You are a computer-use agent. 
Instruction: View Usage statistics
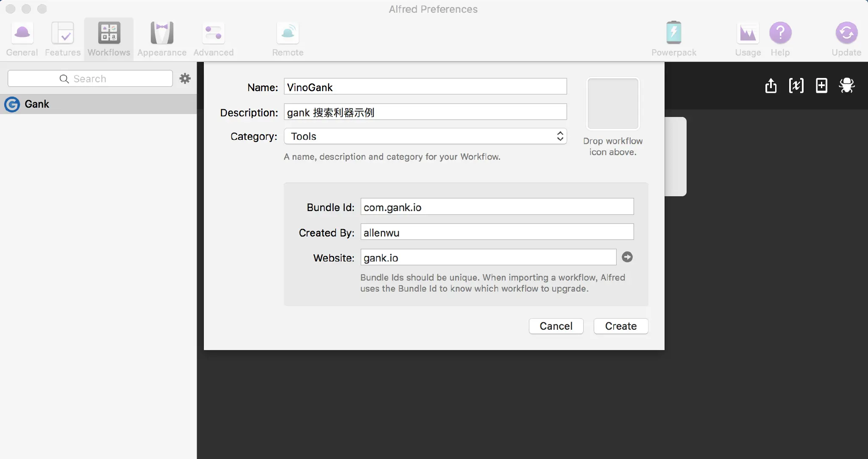748,39
